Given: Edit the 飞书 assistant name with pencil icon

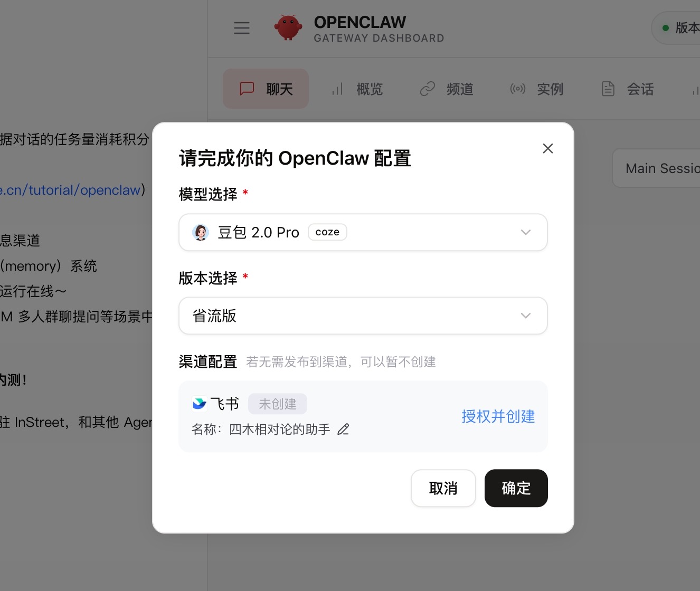Looking at the screenshot, I should (343, 430).
